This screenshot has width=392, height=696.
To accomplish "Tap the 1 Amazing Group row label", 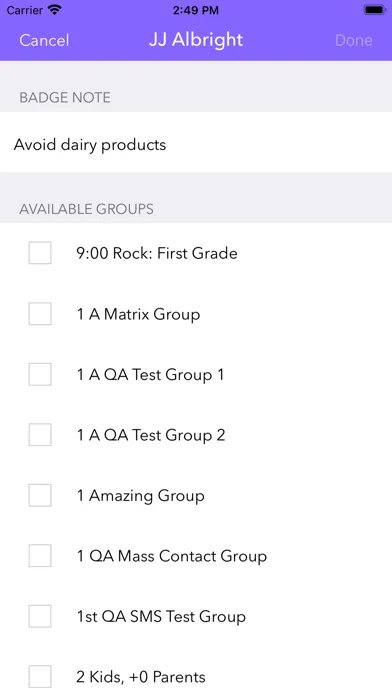I will pyautogui.click(x=141, y=496).
